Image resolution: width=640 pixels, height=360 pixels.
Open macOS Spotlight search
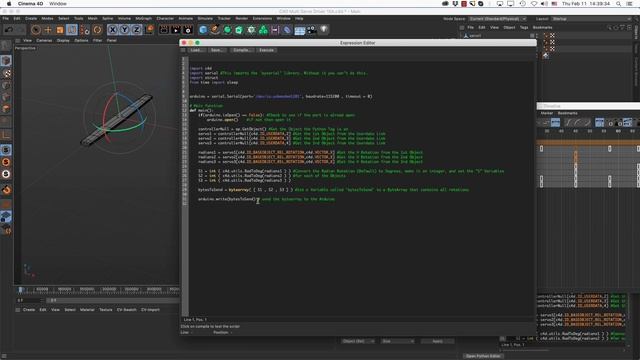[x=618, y=4]
